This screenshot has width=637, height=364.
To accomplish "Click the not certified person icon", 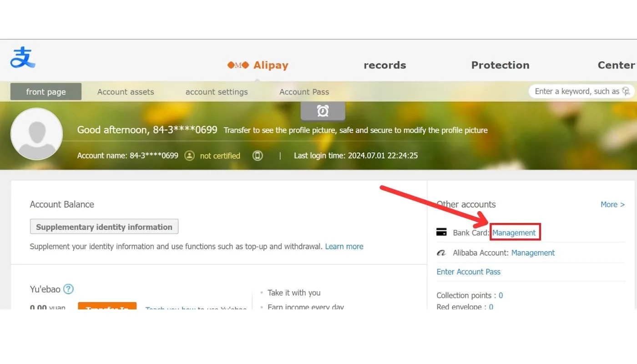I will 190,156.
